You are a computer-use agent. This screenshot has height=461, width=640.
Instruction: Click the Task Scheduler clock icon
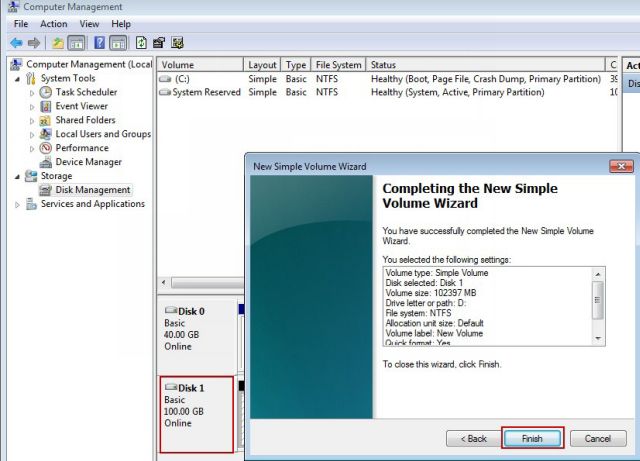(46, 92)
